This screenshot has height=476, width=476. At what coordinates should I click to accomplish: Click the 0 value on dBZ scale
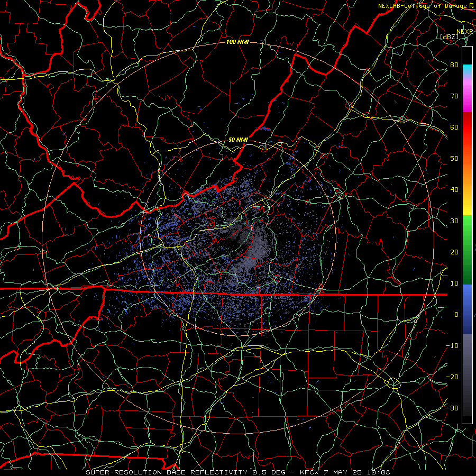tap(456, 315)
